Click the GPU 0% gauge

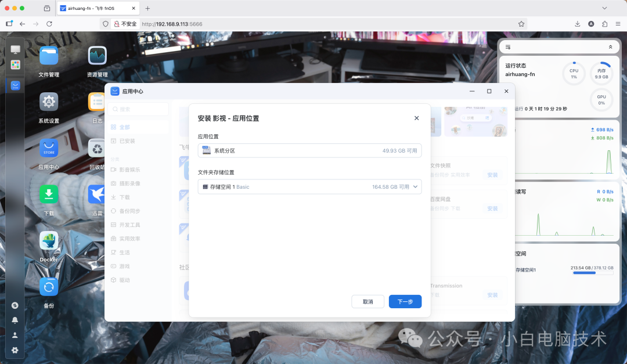(x=601, y=100)
